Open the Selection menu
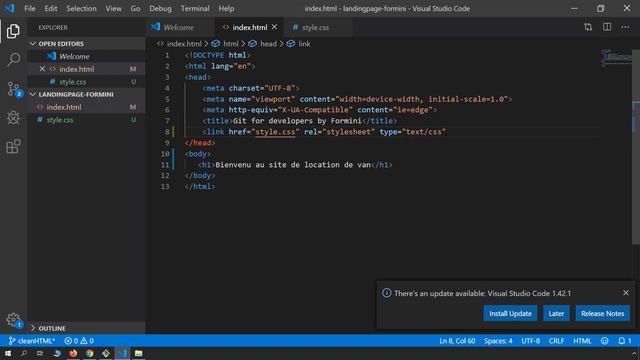Screen dimensions: 640x360 pyautogui.click(x=81, y=8)
